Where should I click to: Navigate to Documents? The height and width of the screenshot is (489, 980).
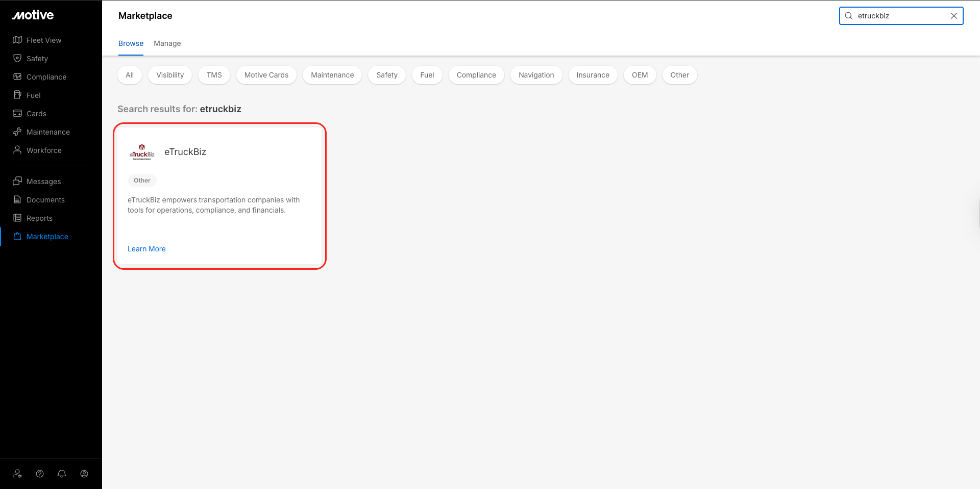45,200
